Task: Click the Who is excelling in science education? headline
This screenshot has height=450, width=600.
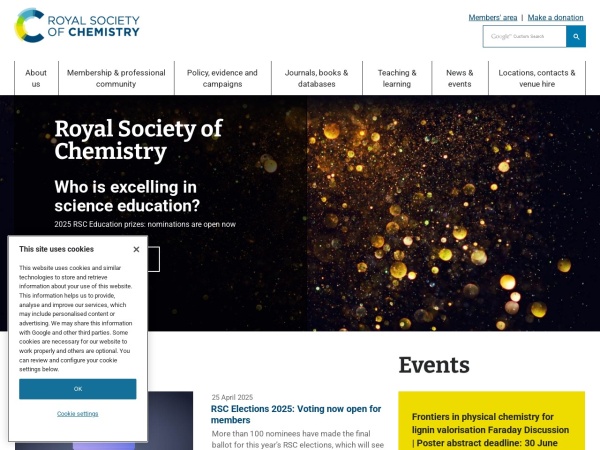Action: click(x=127, y=196)
